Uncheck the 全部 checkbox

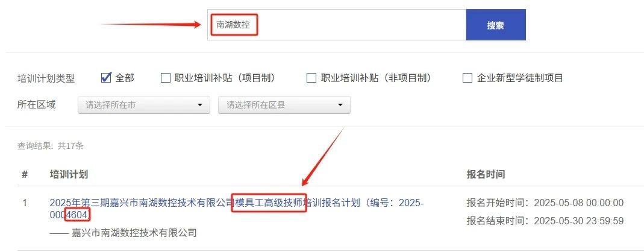(x=106, y=77)
